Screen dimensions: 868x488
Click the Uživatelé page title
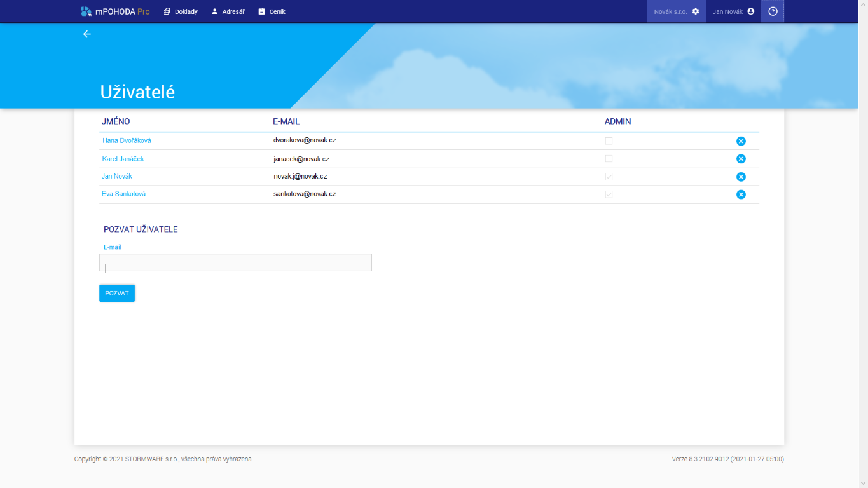(x=137, y=92)
